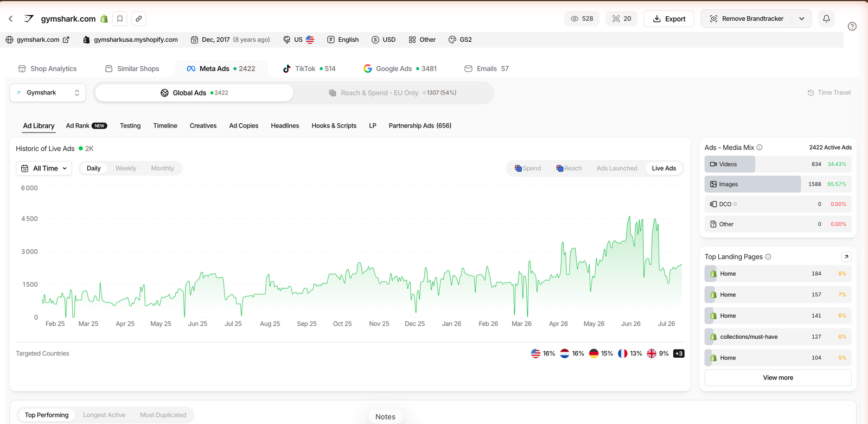The width and height of the screenshot is (868, 424).
Task: Expand the Remove Brandtracker dropdown arrow
Action: click(802, 18)
